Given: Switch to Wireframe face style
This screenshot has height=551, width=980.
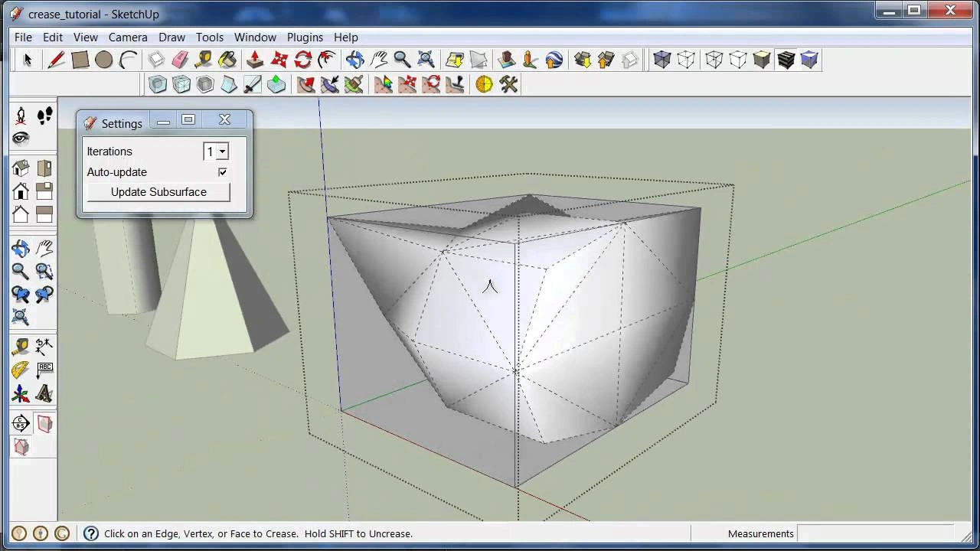Looking at the screenshot, I should 714,60.
